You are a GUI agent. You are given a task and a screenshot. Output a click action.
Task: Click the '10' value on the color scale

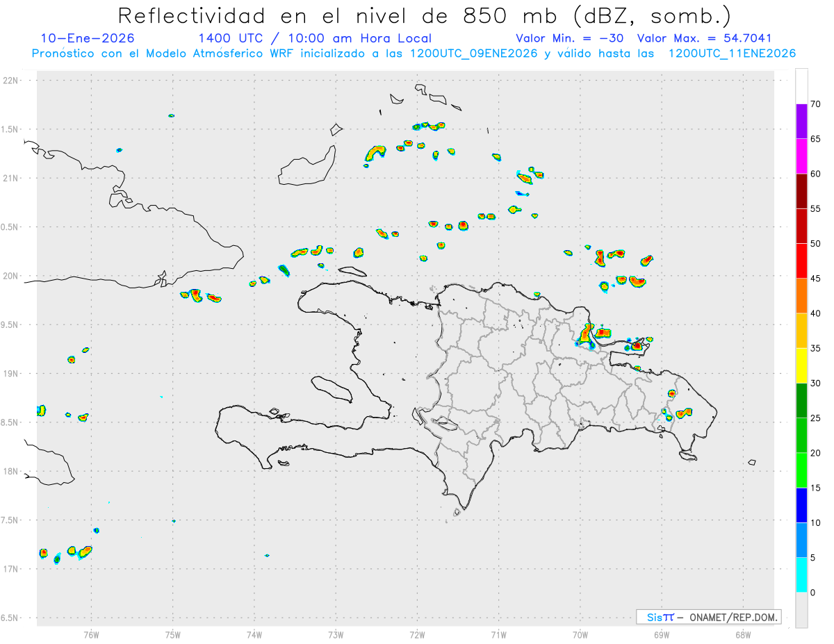click(x=815, y=522)
